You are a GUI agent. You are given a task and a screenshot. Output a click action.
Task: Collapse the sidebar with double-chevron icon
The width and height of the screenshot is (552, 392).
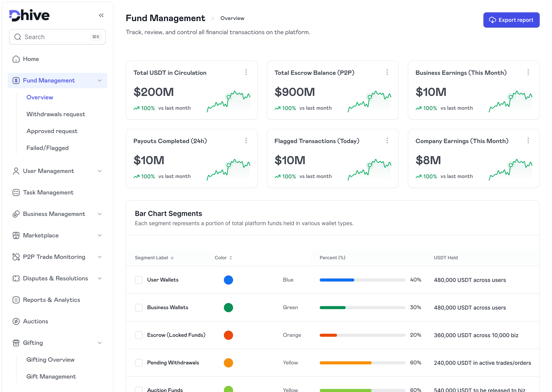click(101, 15)
